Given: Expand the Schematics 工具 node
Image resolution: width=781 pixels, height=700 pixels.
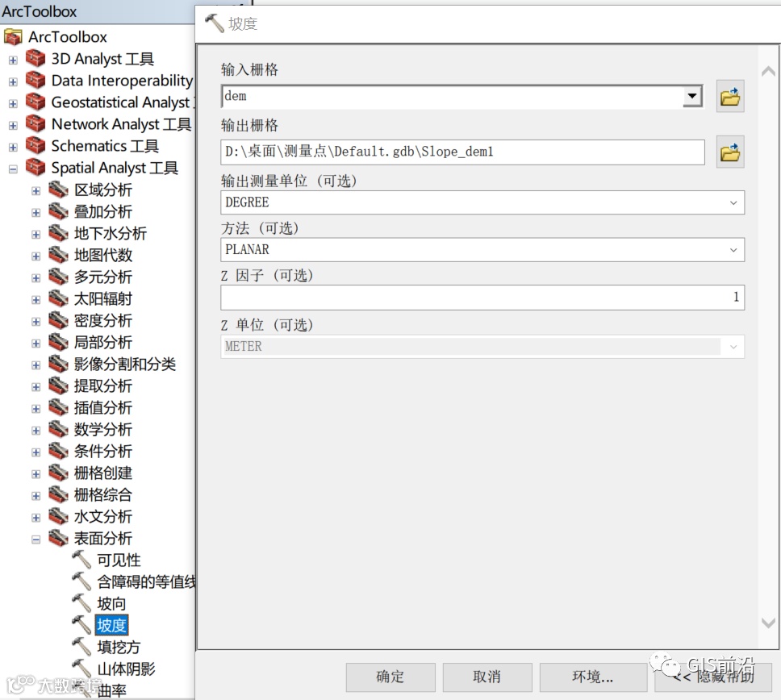Looking at the screenshot, I should (x=14, y=148).
